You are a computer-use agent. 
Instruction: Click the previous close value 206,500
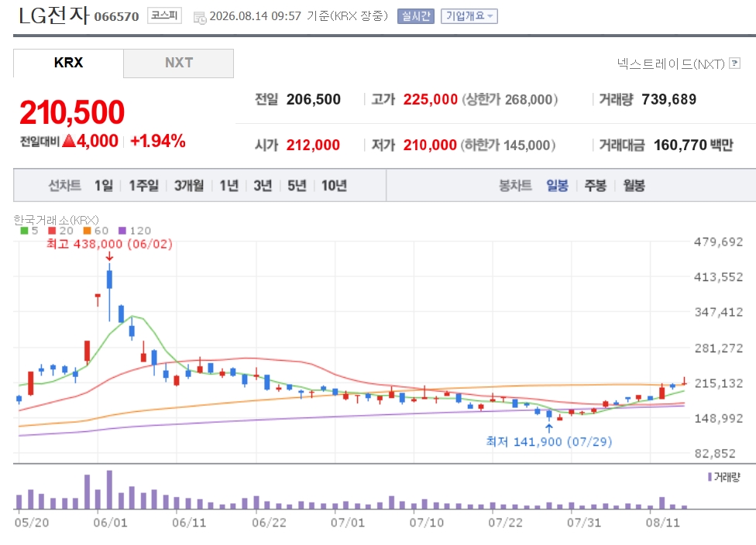[x=314, y=100]
